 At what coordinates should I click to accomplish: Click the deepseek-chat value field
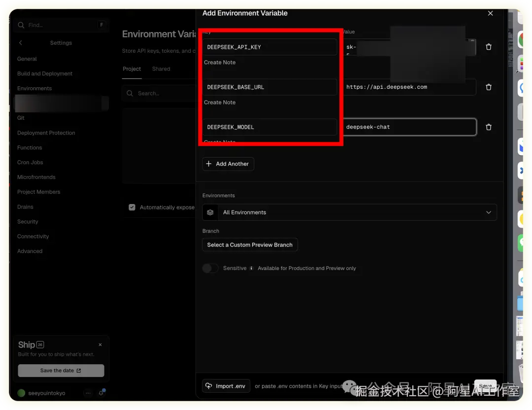pyautogui.click(x=409, y=127)
